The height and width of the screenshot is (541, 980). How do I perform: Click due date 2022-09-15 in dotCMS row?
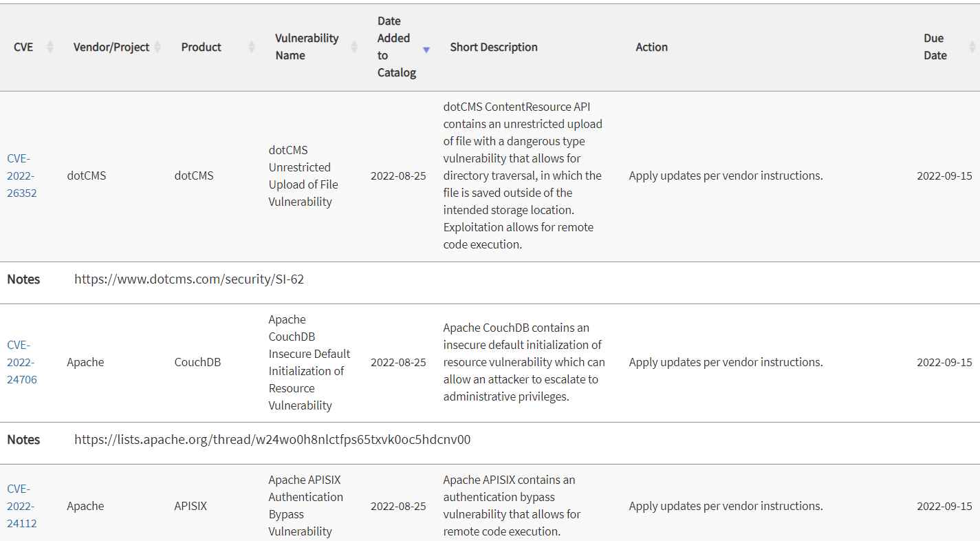(944, 176)
